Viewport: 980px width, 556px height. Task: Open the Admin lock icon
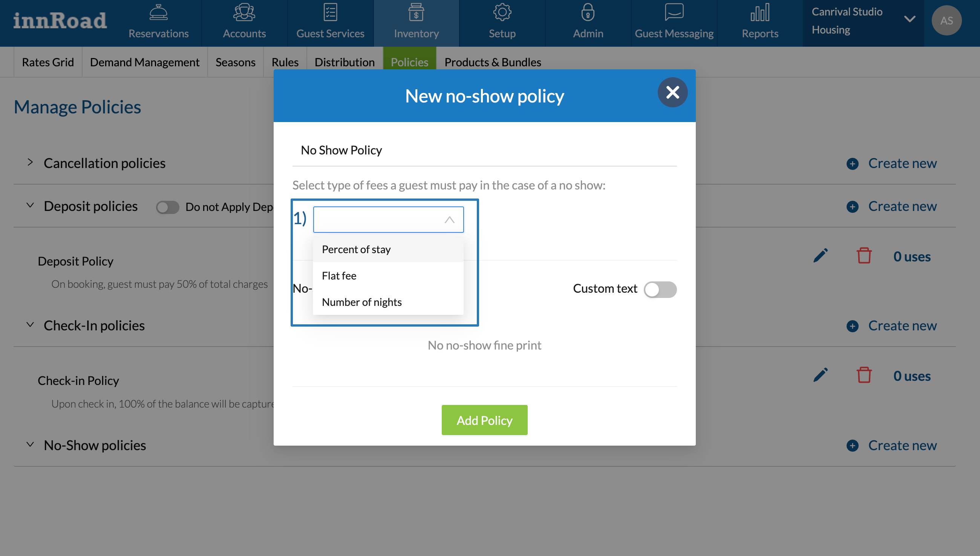pos(588,12)
